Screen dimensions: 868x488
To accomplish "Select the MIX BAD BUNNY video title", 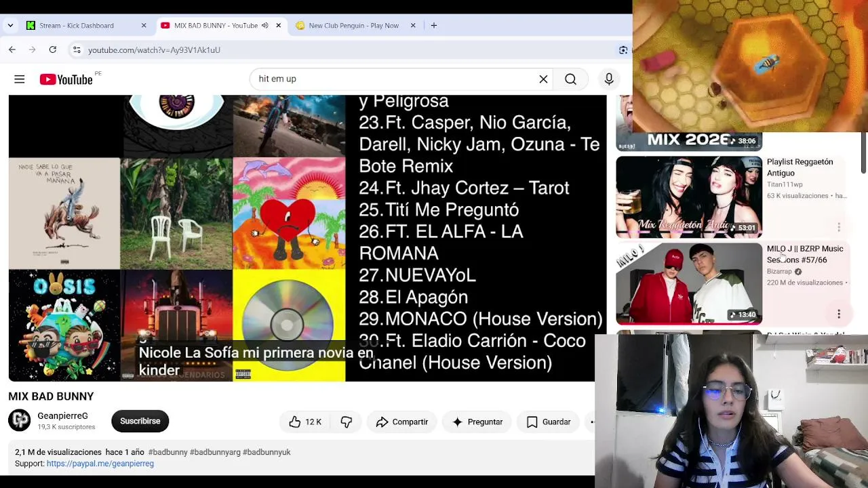I will 51,396.
